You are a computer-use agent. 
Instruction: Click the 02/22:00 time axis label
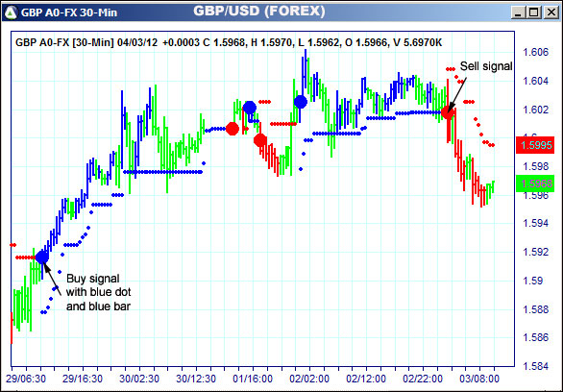click(x=423, y=380)
